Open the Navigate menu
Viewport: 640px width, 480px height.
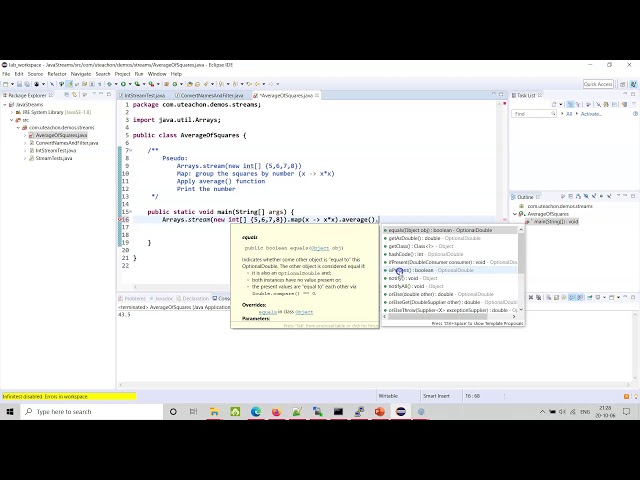[81, 74]
